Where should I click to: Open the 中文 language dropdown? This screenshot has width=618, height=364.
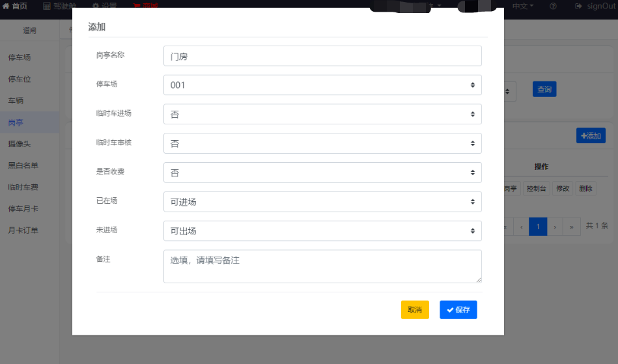(523, 6)
